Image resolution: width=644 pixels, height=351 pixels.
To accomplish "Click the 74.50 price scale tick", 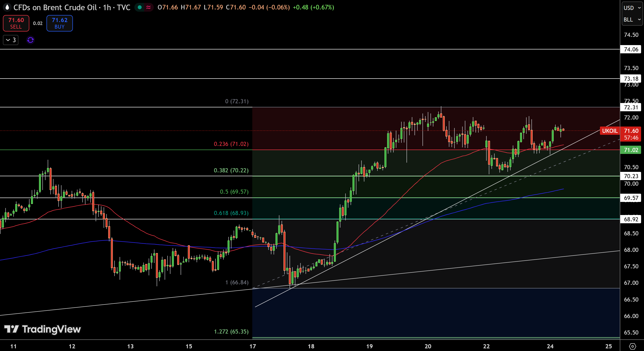I will 631,35.
